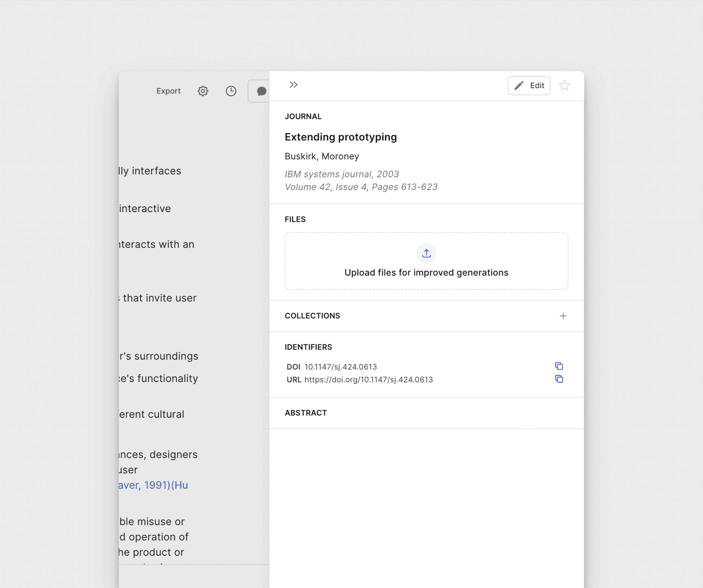The width and height of the screenshot is (703, 588).
Task: Click the JOURNAL label
Action: [303, 117]
